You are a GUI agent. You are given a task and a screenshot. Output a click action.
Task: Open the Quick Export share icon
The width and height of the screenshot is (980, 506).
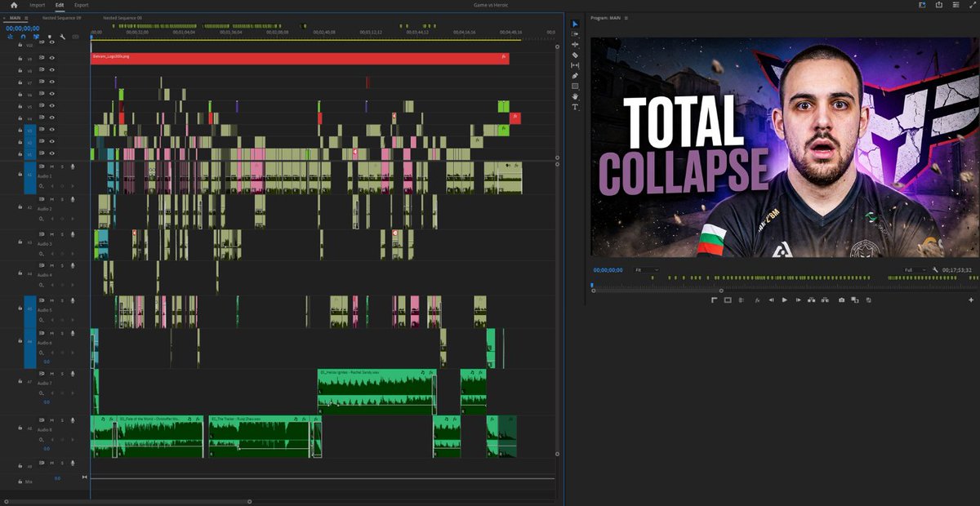938,5
